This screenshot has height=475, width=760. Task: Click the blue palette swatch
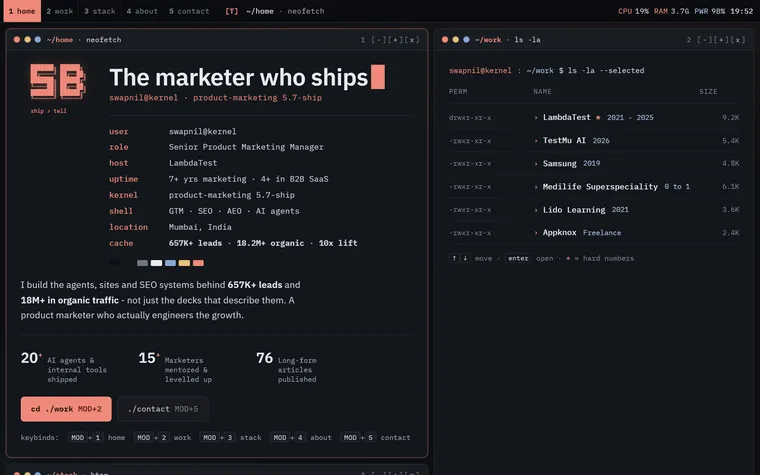pyautogui.click(x=171, y=263)
